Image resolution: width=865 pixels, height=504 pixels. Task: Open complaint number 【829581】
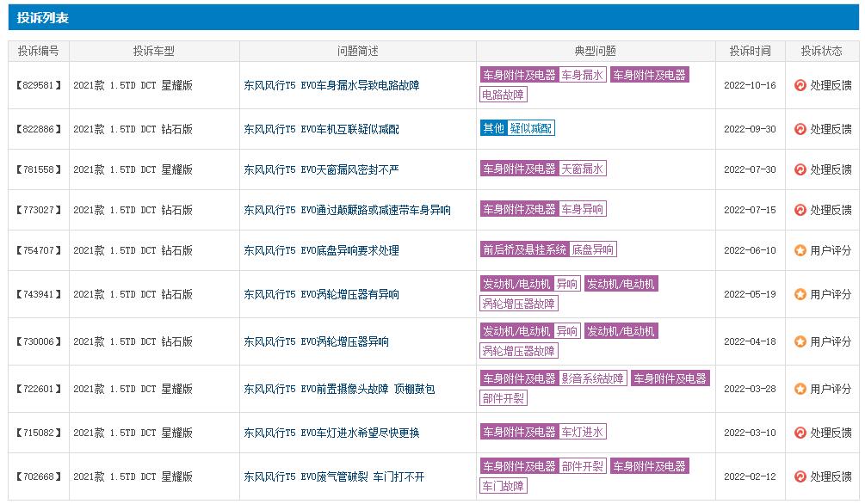(x=37, y=85)
